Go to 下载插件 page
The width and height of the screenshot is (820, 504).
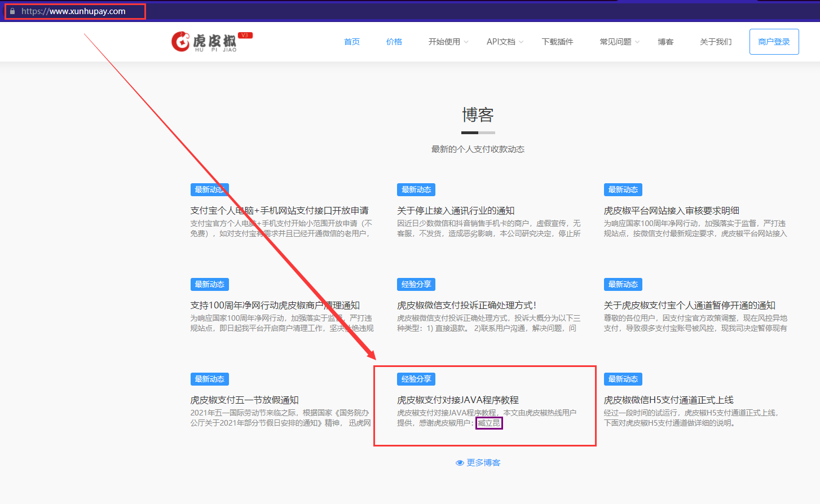pyautogui.click(x=557, y=42)
